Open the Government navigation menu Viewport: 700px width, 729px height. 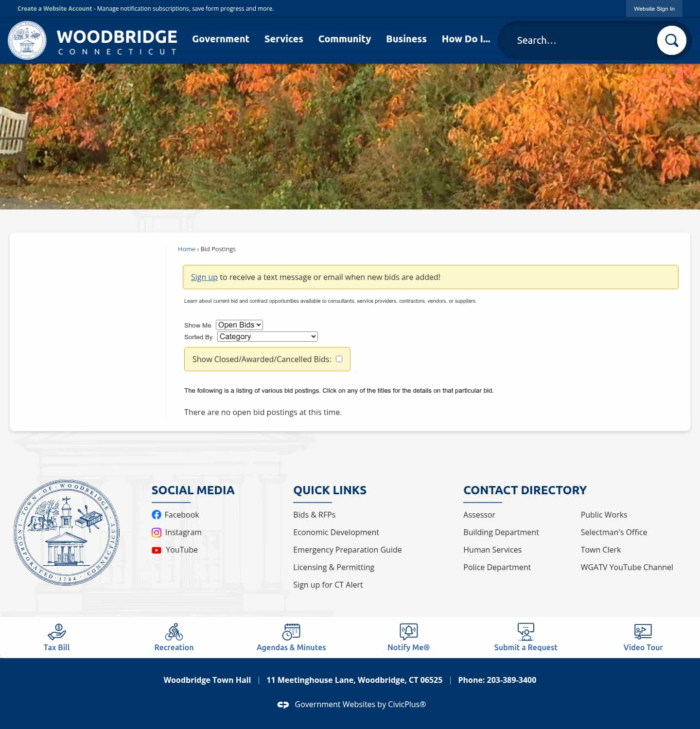220,39
